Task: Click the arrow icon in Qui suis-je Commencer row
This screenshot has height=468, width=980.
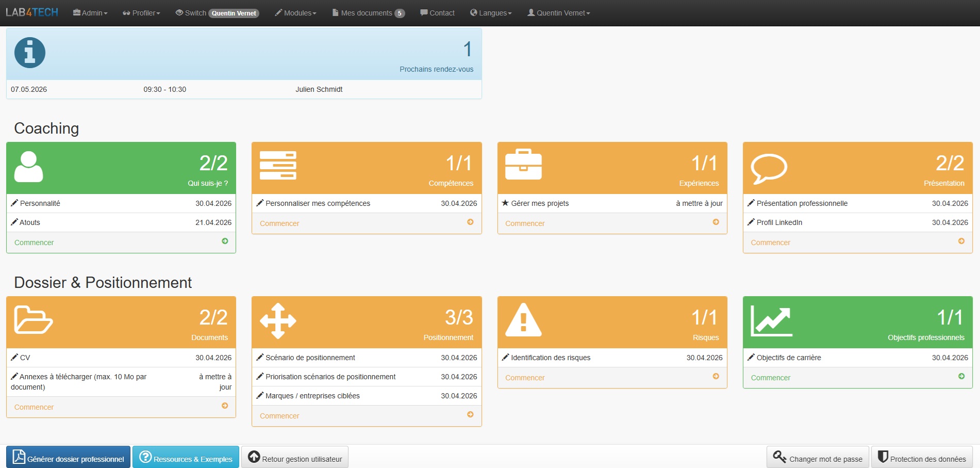Action: pyautogui.click(x=225, y=241)
